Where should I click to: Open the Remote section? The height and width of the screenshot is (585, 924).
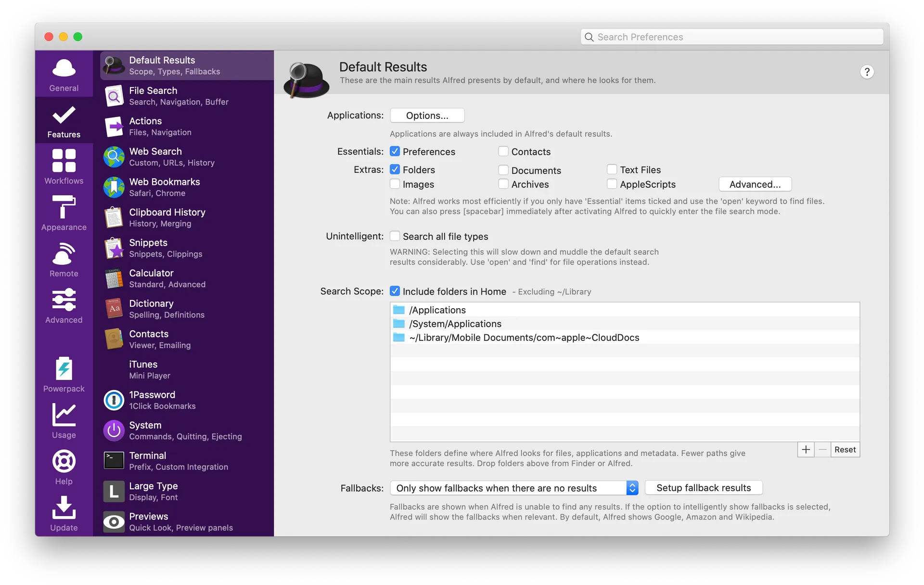tap(64, 260)
